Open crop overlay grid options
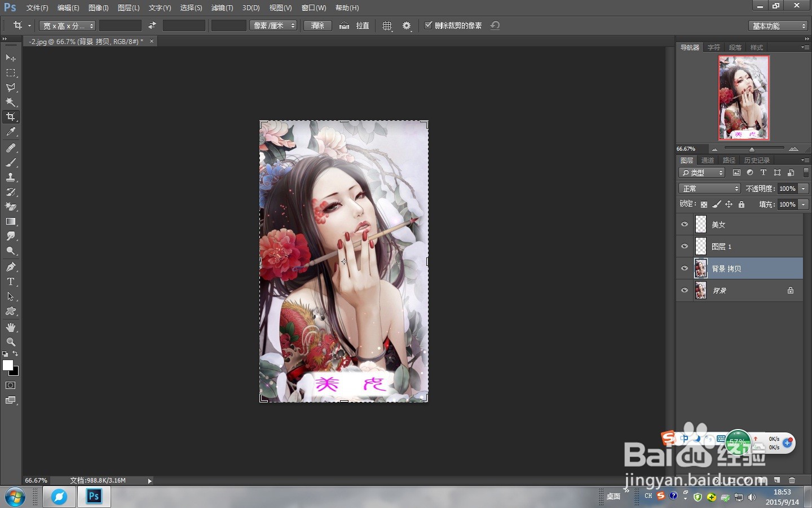 click(x=387, y=25)
